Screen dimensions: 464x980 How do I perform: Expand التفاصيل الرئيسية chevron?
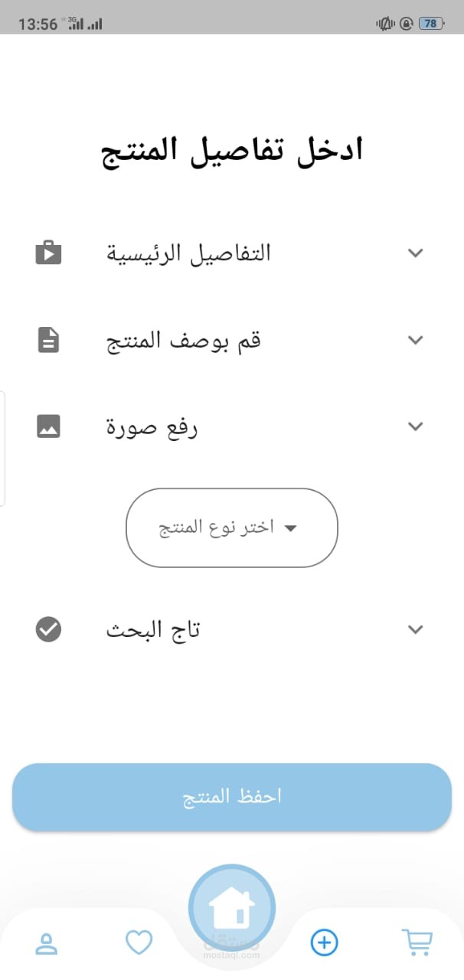(415, 253)
